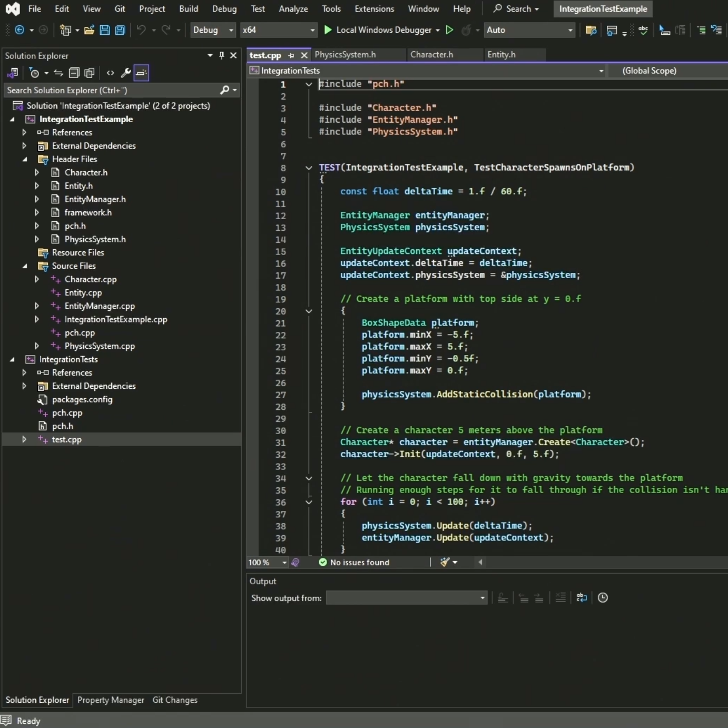Image resolution: width=728 pixels, height=728 pixels.
Task: Click the Open File folder icon
Action: click(89, 30)
